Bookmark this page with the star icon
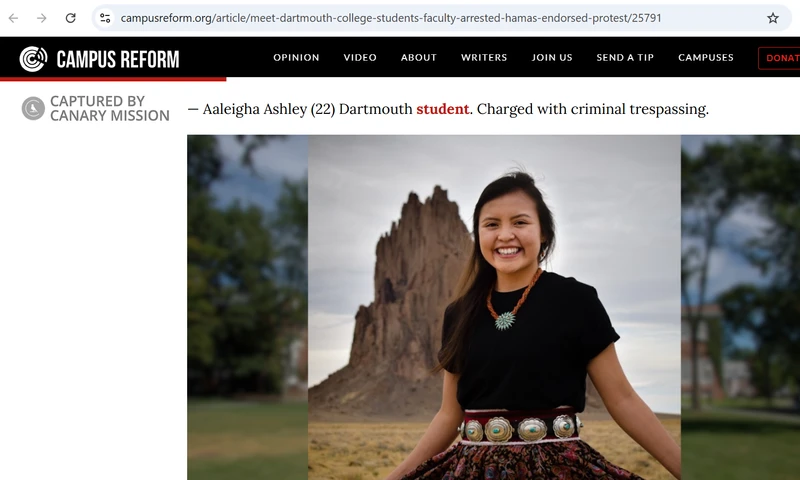This screenshot has width=800, height=480. pyautogui.click(x=772, y=18)
